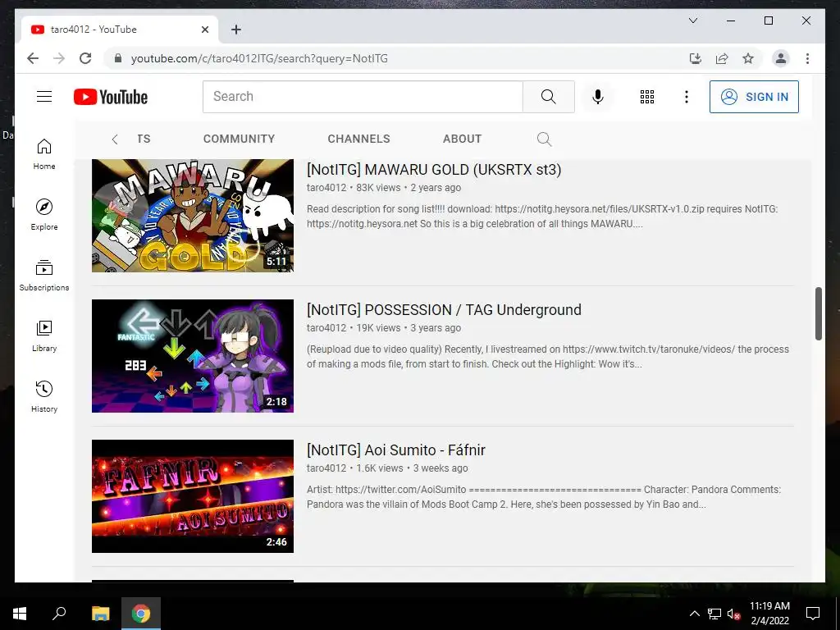Click the address bar URL
The height and width of the screenshot is (630, 840).
pos(259,58)
